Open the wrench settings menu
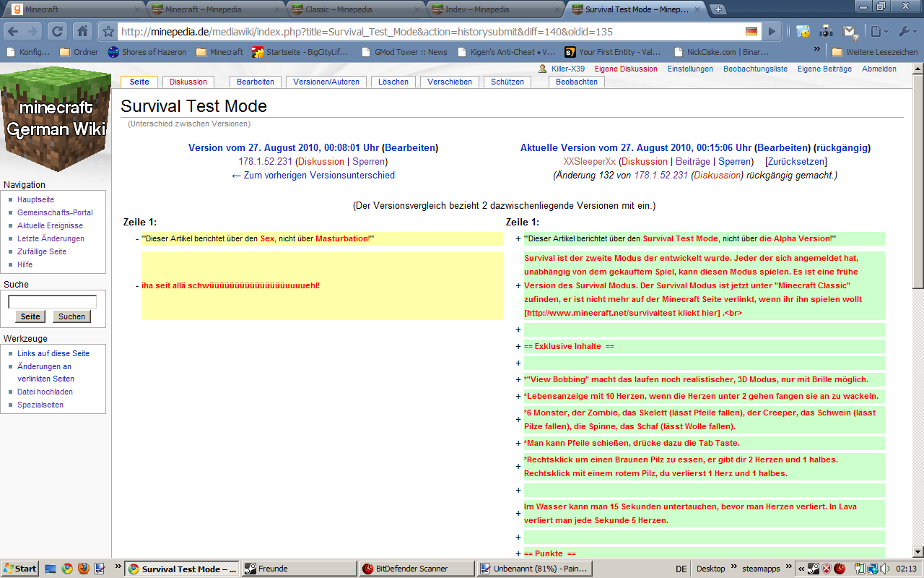924x578 pixels. [906, 32]
